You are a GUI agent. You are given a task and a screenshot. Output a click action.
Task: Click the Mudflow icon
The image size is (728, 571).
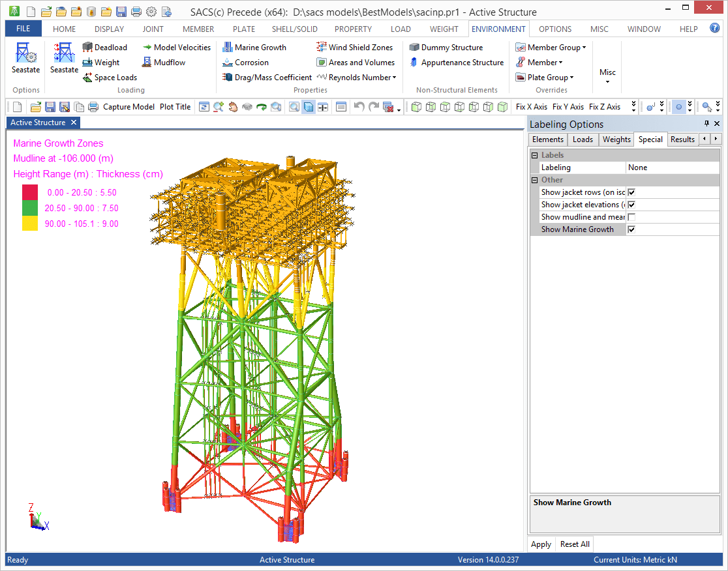click(x=164, y=62)
